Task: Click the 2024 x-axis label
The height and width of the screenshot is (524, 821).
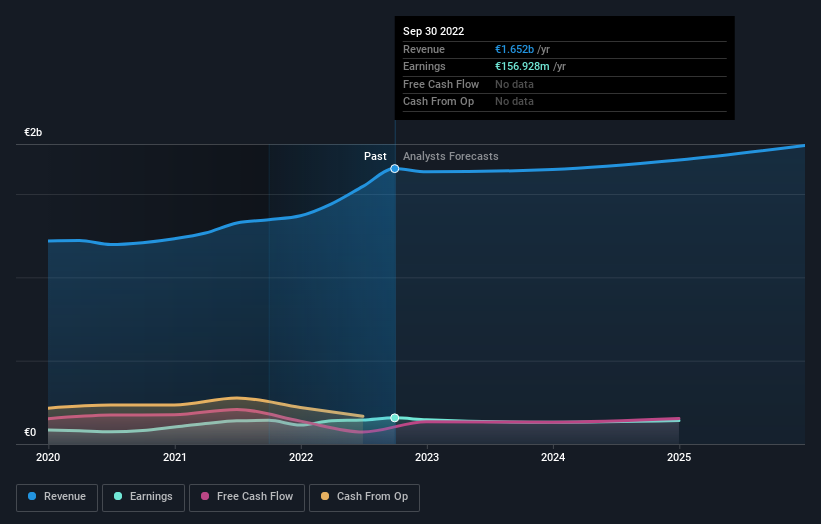Action: tap(553, 458)
